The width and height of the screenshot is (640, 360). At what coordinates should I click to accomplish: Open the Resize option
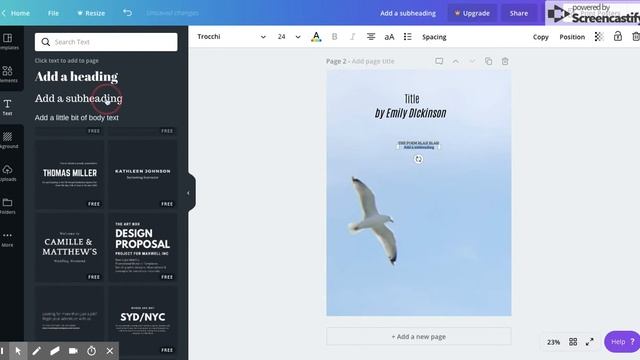pos(91,13)
